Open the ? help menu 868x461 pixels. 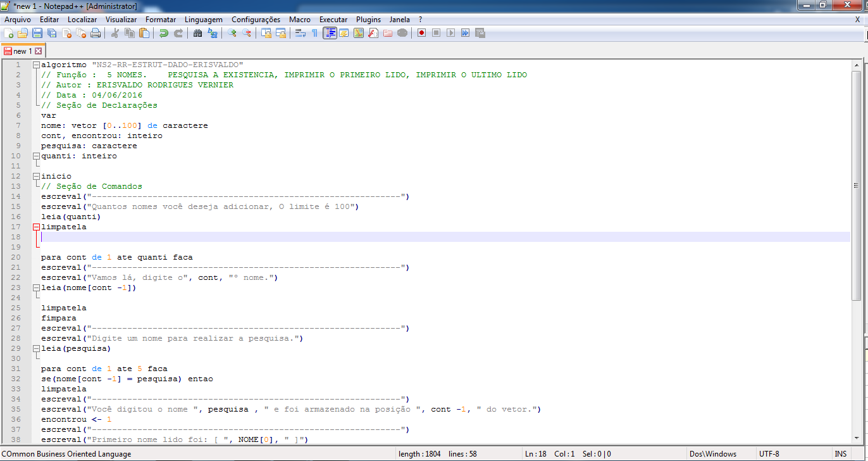(x=420, y=20)
